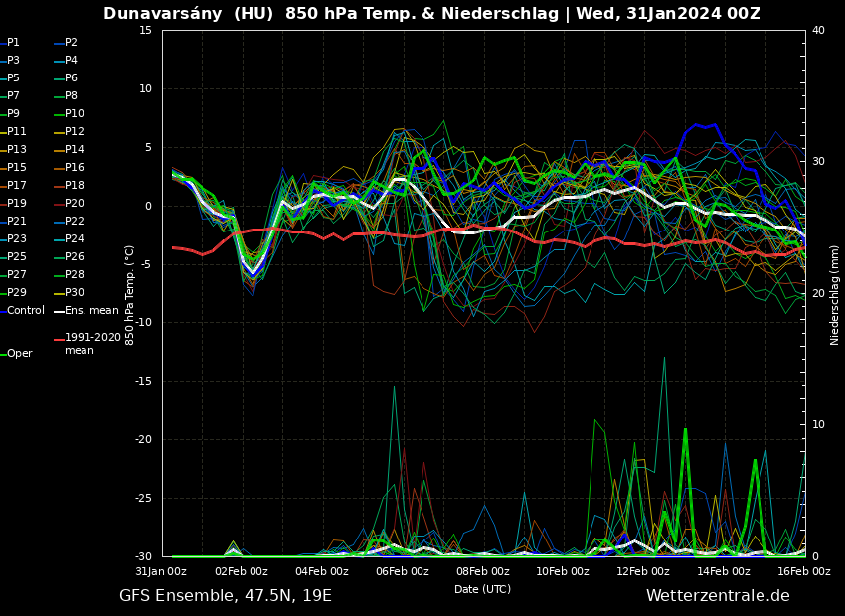
Task: Click the 850 hPa Temp. (°C) axis label
Action: click(x=130, y=294)
